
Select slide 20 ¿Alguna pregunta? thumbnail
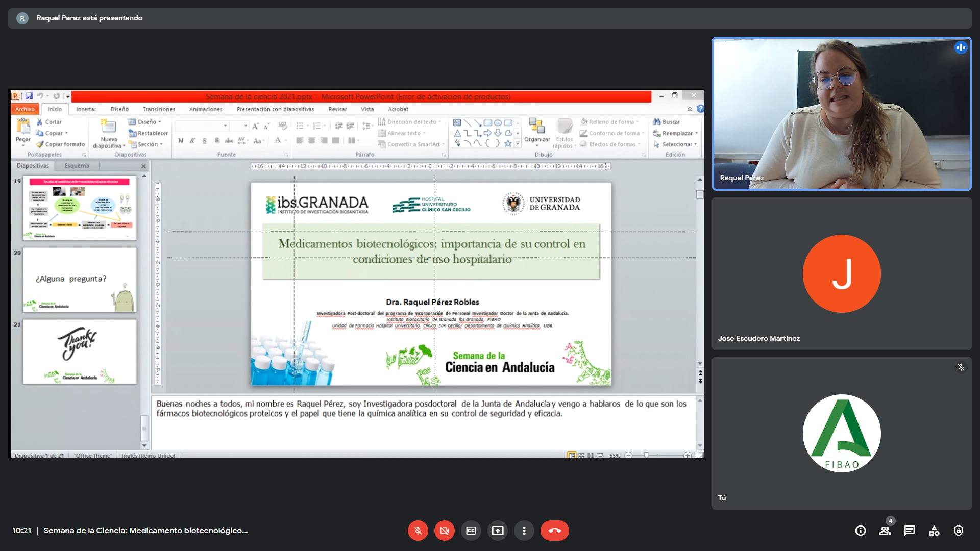pyautogui.click(x=80, y=280)
